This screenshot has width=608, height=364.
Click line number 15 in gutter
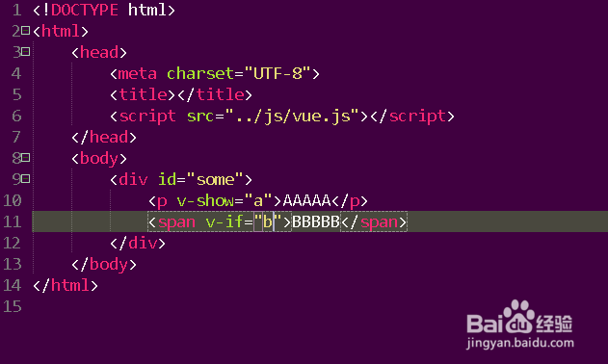click(x=12, y=306)
